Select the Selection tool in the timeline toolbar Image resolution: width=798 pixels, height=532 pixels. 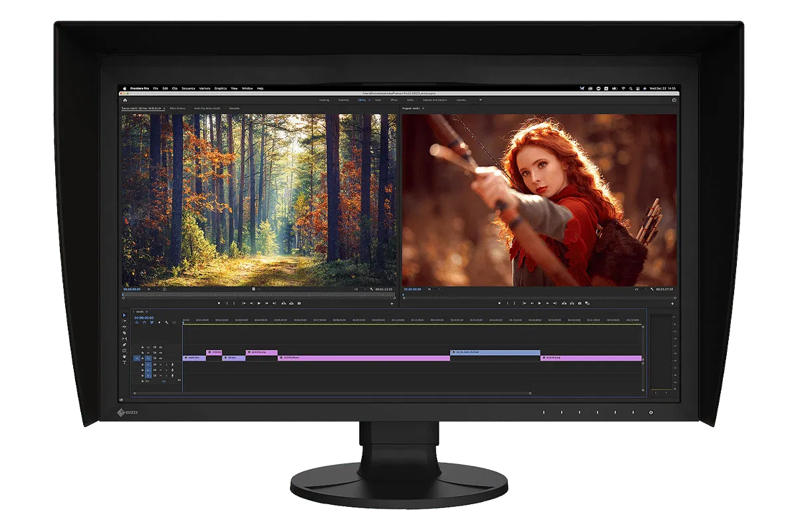point(124,316)
